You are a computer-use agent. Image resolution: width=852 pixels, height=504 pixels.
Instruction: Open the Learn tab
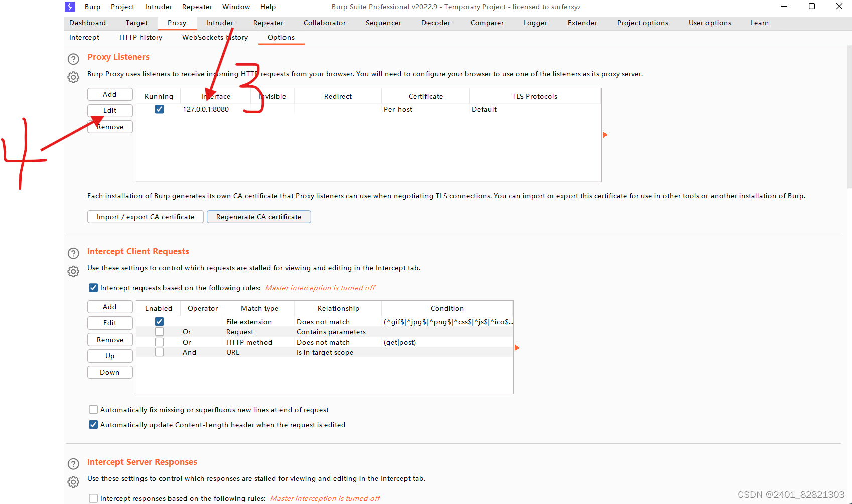point(760,23)
